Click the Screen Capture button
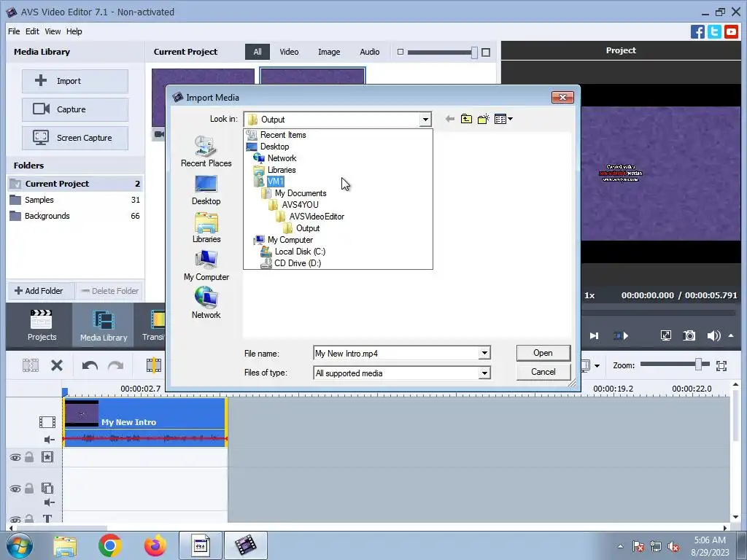The width and height of the screenshot is (747, 560). [75, 138]
